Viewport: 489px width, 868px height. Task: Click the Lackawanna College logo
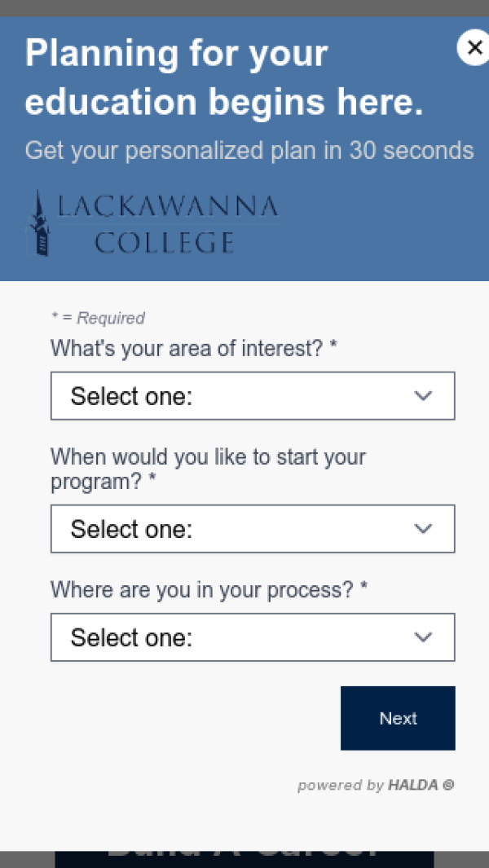pyautogui.click(x=155, y=223)
